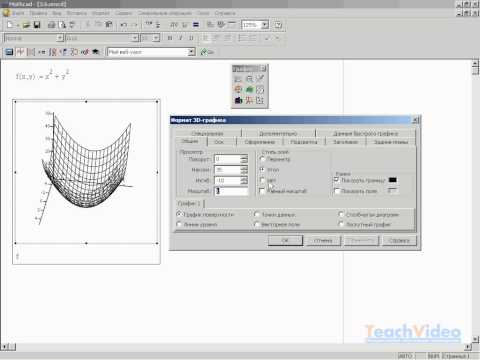This screenshot has width=480, height=360.
Task: Toggle the Равный масштаб checkbox
Action: (262, 191)
